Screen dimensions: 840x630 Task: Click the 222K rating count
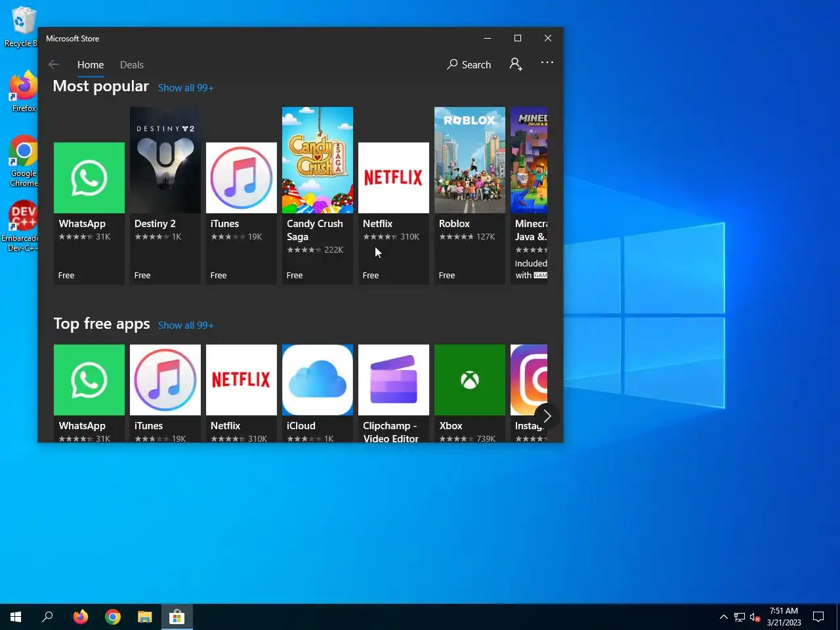tap(334, 250)
